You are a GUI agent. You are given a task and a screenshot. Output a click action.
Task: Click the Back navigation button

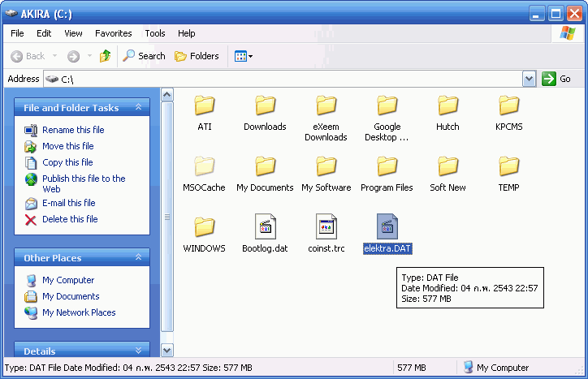click(x=28, y=56)
